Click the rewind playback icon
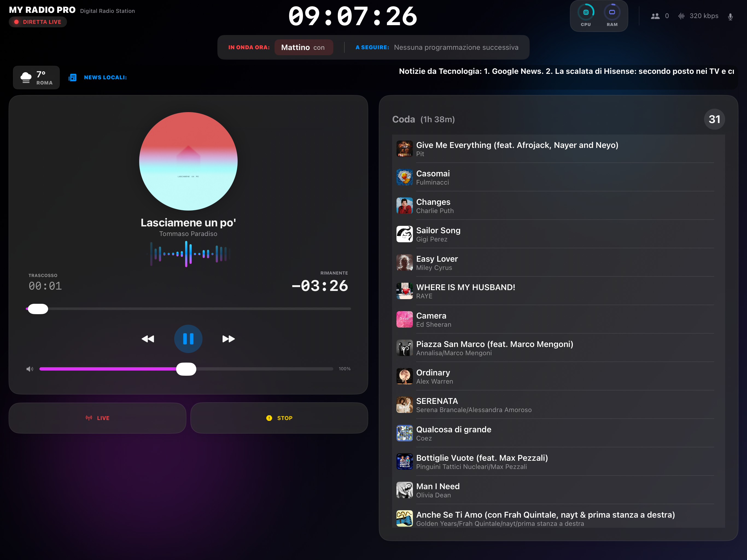This screenshot has height=560, width=747. [148, 339]
